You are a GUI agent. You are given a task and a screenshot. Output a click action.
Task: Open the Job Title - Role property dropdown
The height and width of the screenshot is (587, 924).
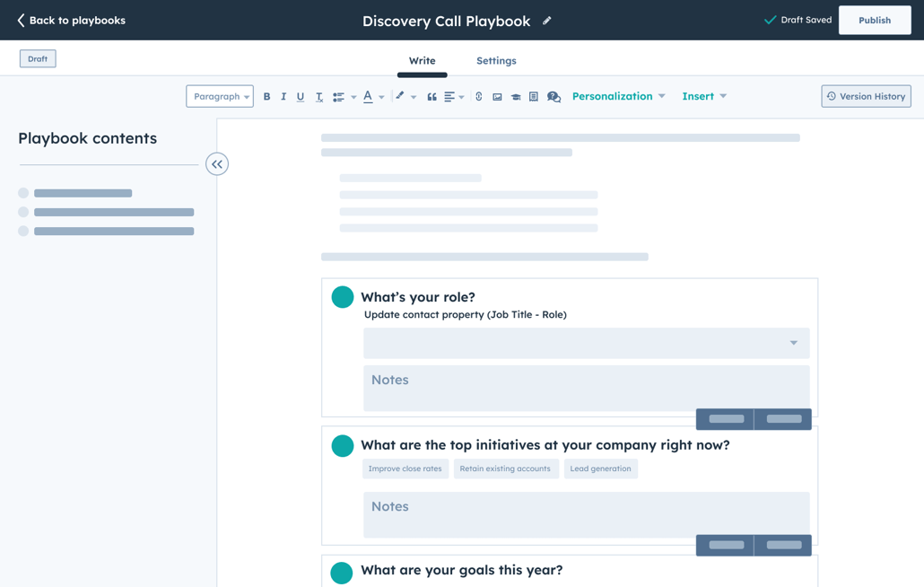(587, 343)
